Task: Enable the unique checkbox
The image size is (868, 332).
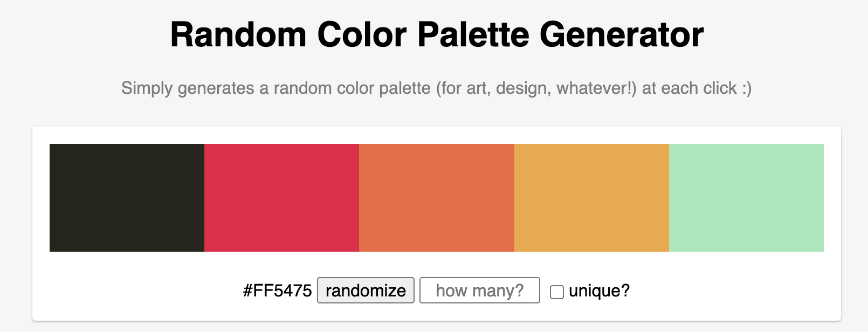Action: point(557,292)
